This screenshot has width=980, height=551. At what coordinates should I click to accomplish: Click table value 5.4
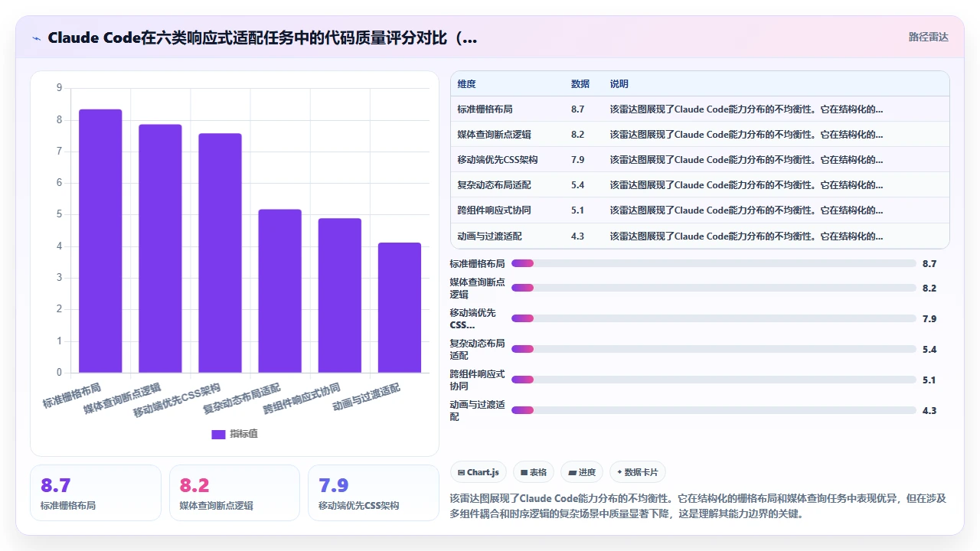click(577, 185)
